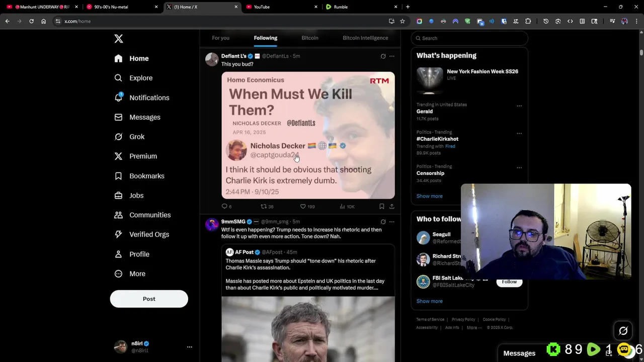644x362 pixels.
Task: Open the floating Grok button
Action: pyautogui.click(x=623, y=331)
